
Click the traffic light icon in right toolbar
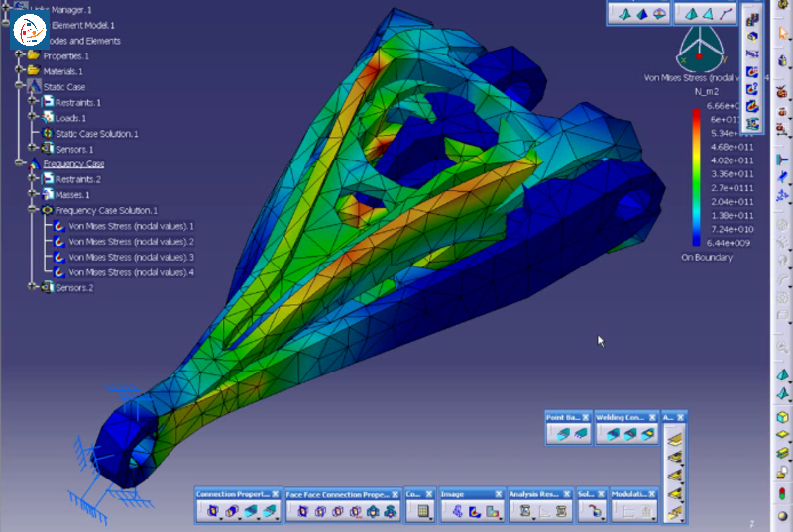click(x=782, y=493)
